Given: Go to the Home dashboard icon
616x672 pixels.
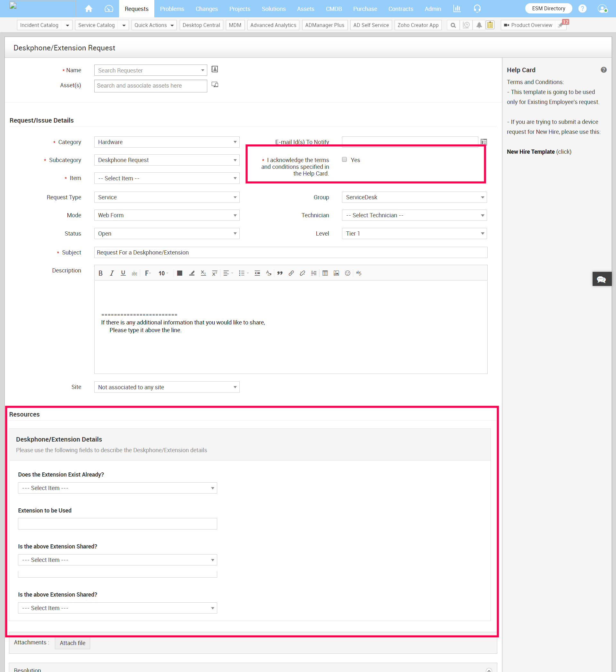Looking at the screenshot, I should click(88, 9).
